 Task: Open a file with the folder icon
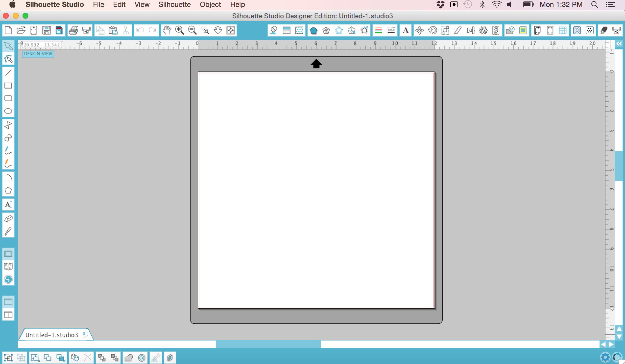[x=21, y=30]
